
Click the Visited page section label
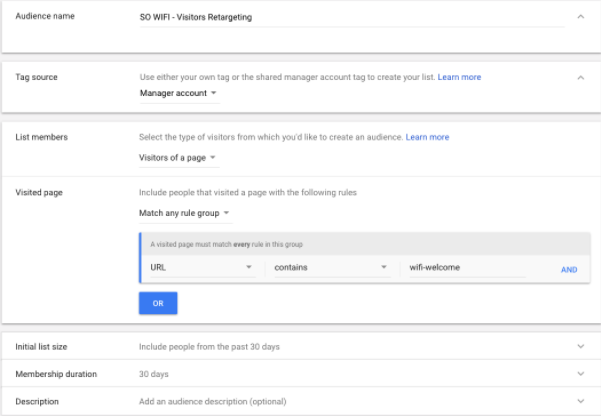coord(39,192)
